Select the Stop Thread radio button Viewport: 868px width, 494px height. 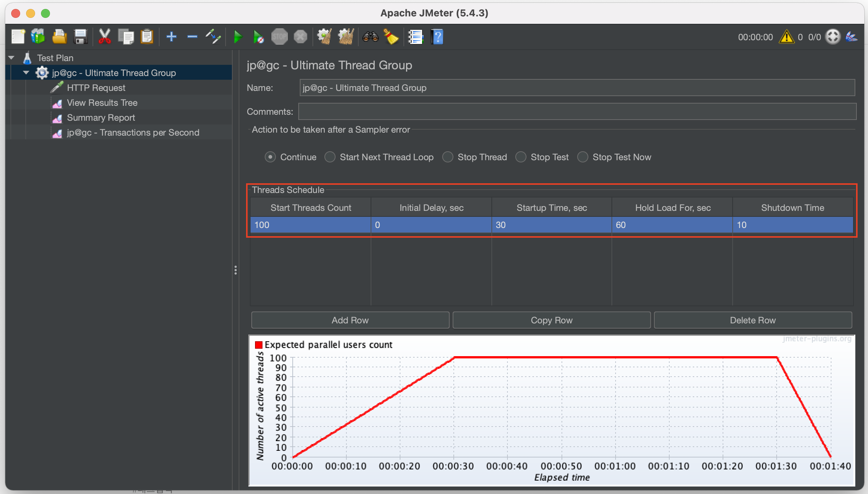coord(448,157)
